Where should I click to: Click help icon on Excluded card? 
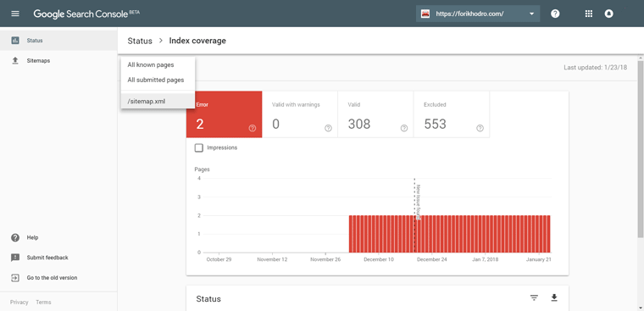[x=480, y=128]
